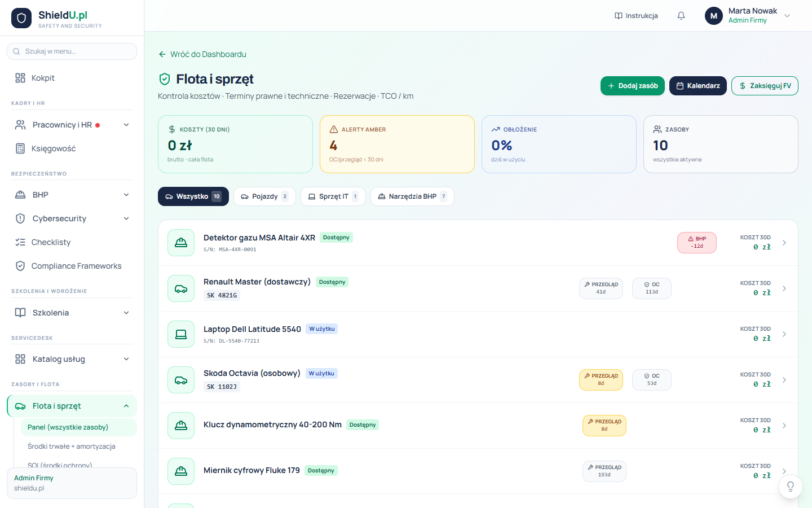Click the ShieldU.pl shield logo icon
This screenshot has height=508, width=812.
(21, 18)
